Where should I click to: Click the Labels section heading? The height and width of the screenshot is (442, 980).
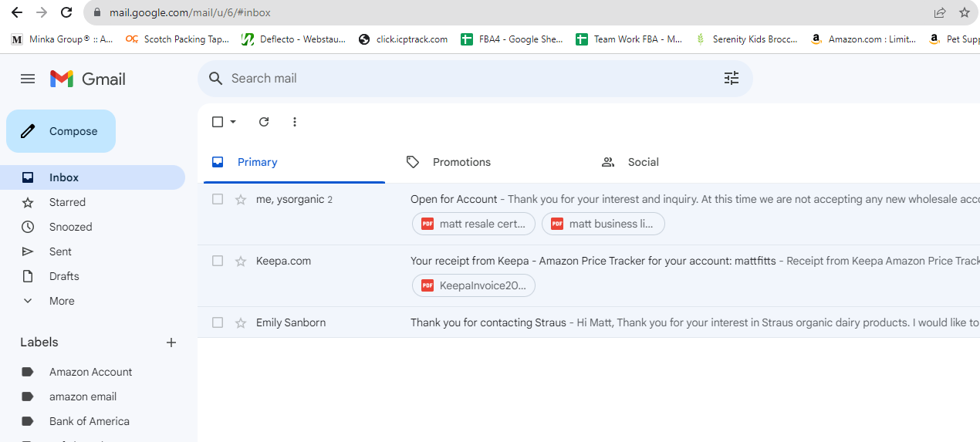tap(39, 342)
